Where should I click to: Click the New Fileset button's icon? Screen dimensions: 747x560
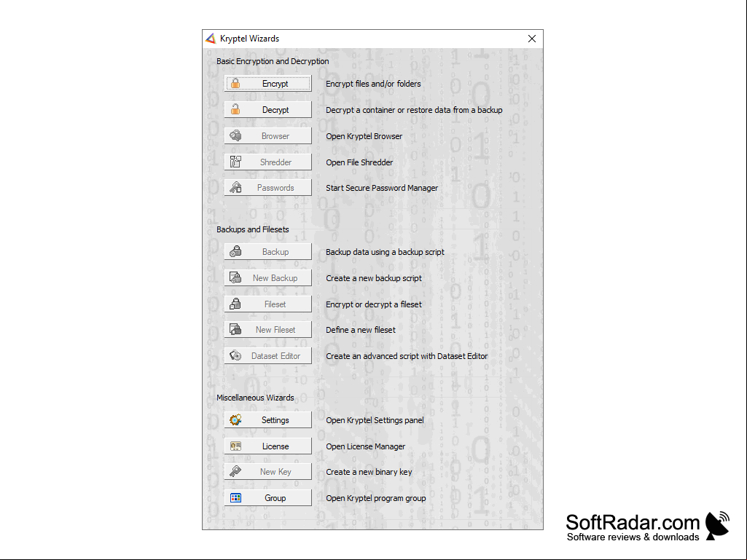coord(235,330)
